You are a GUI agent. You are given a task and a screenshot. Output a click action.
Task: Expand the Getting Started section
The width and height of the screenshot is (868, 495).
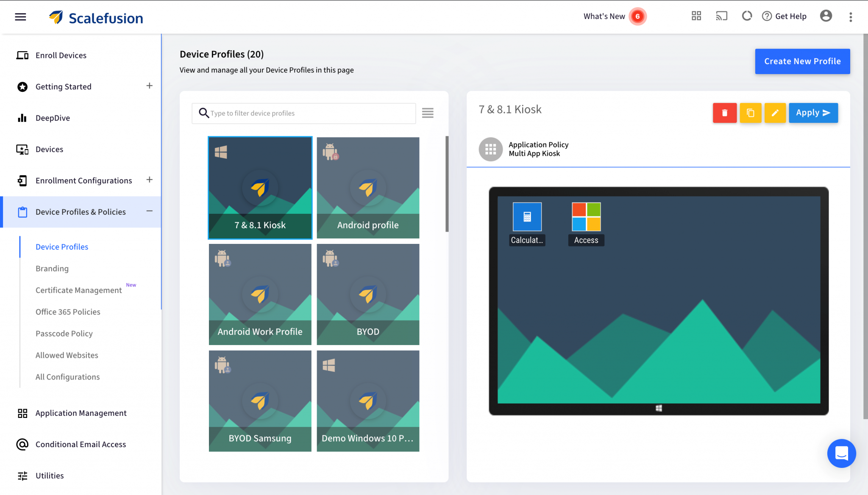coord(149,86)
